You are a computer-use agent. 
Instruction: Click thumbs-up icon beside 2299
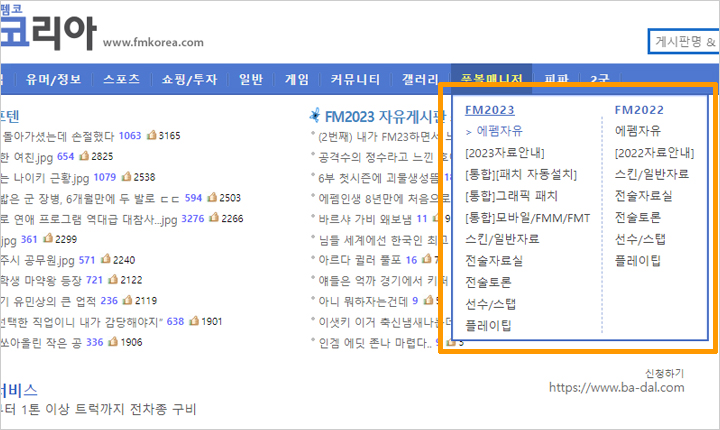48,238
